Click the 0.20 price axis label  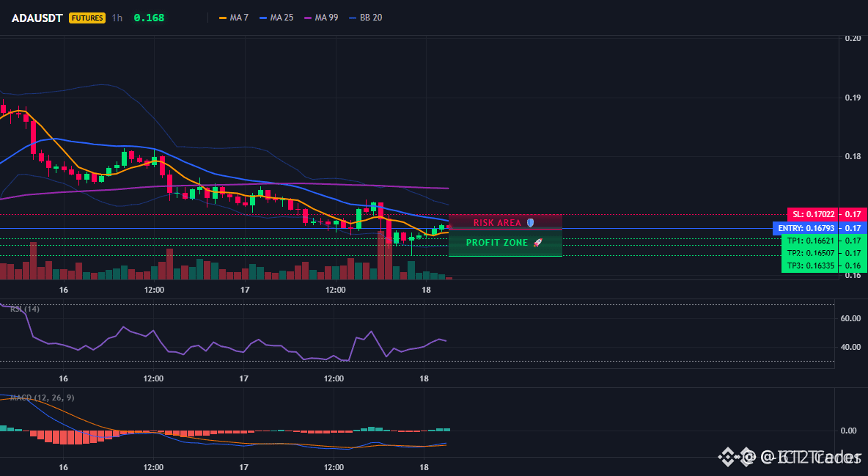(x=853, y=38)
